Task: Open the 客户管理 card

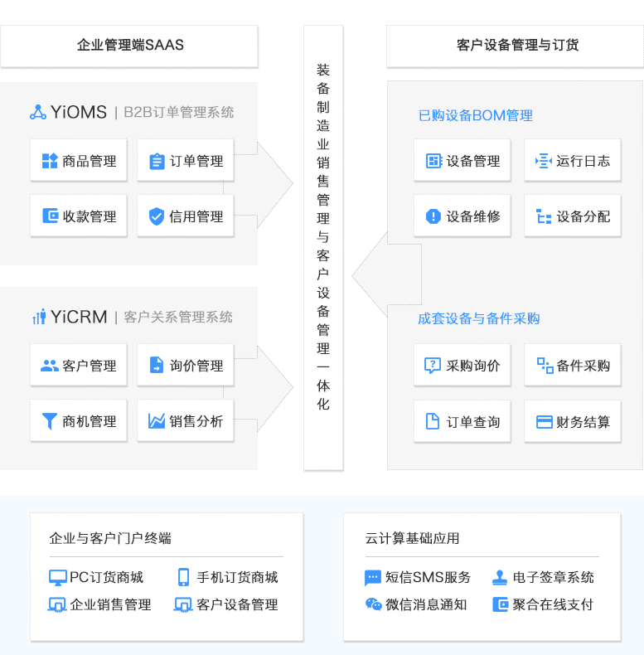Action: pos(79,365)
